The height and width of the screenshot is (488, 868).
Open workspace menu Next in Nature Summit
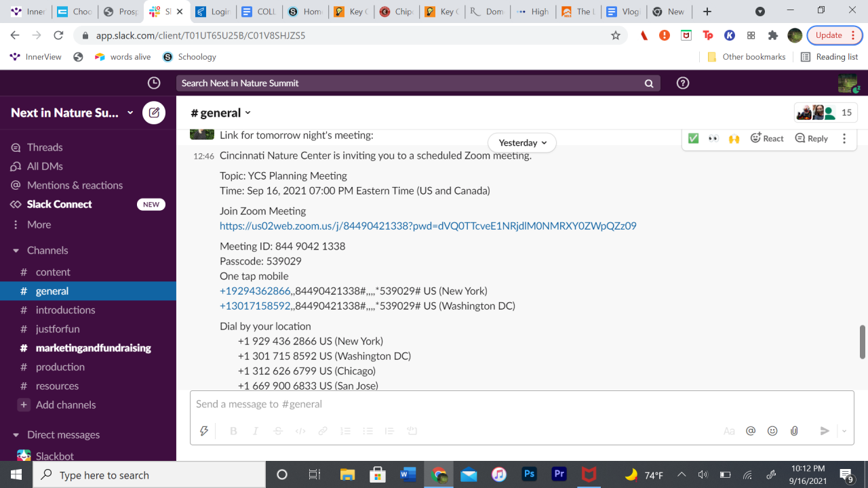72,113
